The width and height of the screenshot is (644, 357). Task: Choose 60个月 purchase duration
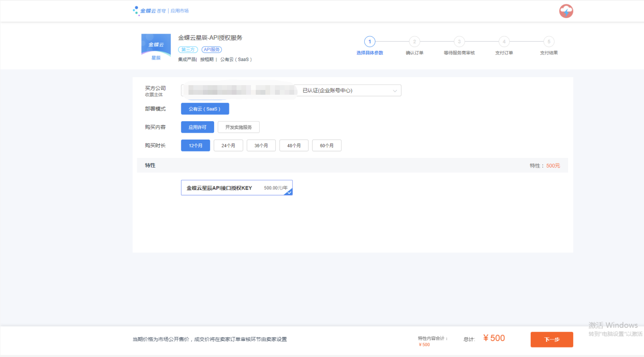(327, 146)
